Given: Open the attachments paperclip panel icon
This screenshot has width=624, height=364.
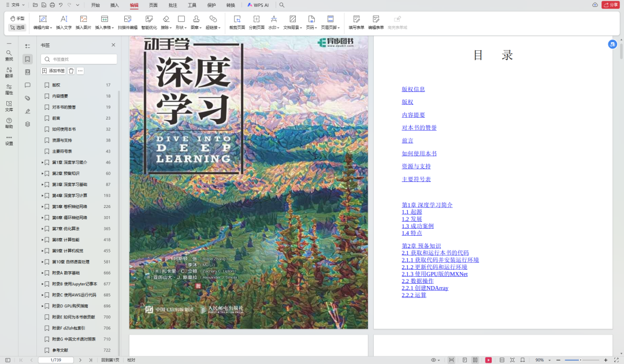Looking at the screenshot, I should (x=28, y=98).
